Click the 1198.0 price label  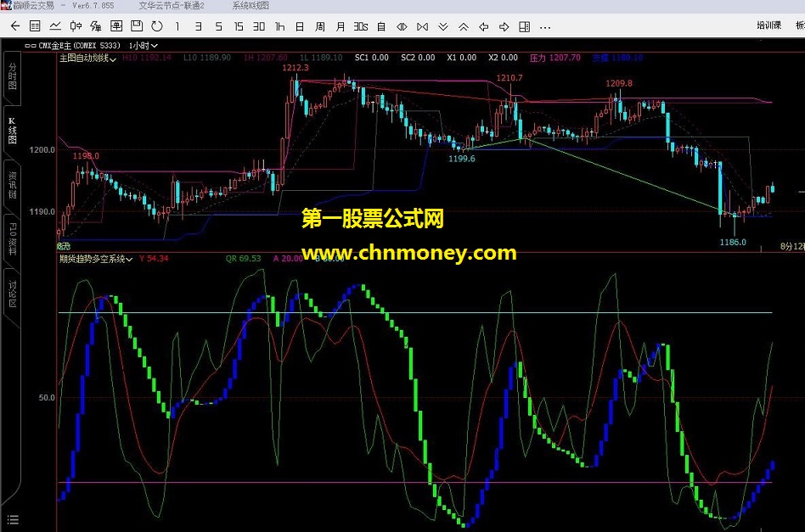tap(86, 155)
